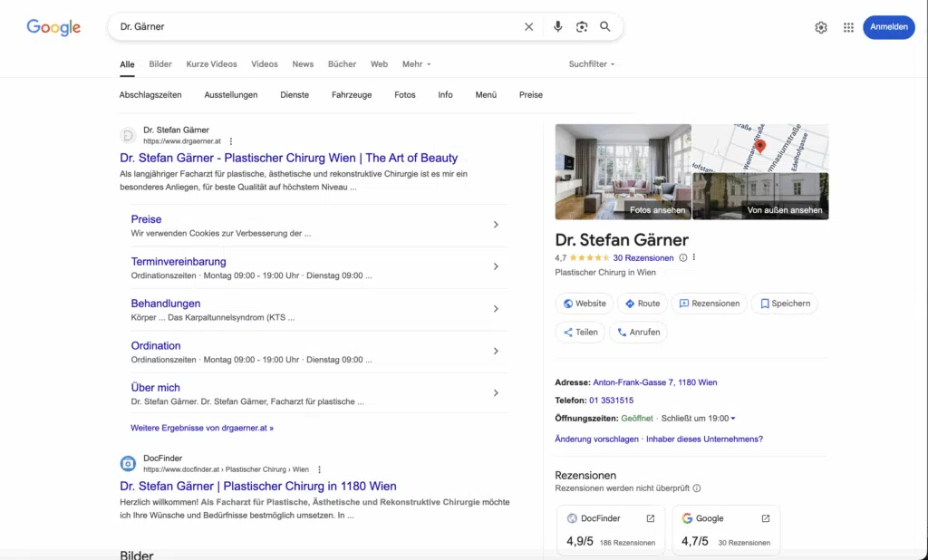The image size is (928, 560).
Task: Click the Rezensionen button with speech-bubble icon
Action: [709, 304]
